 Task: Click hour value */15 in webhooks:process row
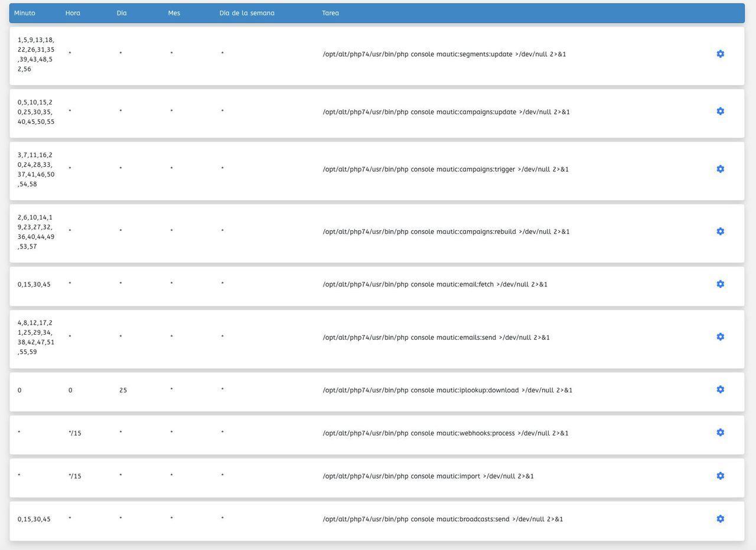(74, 434)
